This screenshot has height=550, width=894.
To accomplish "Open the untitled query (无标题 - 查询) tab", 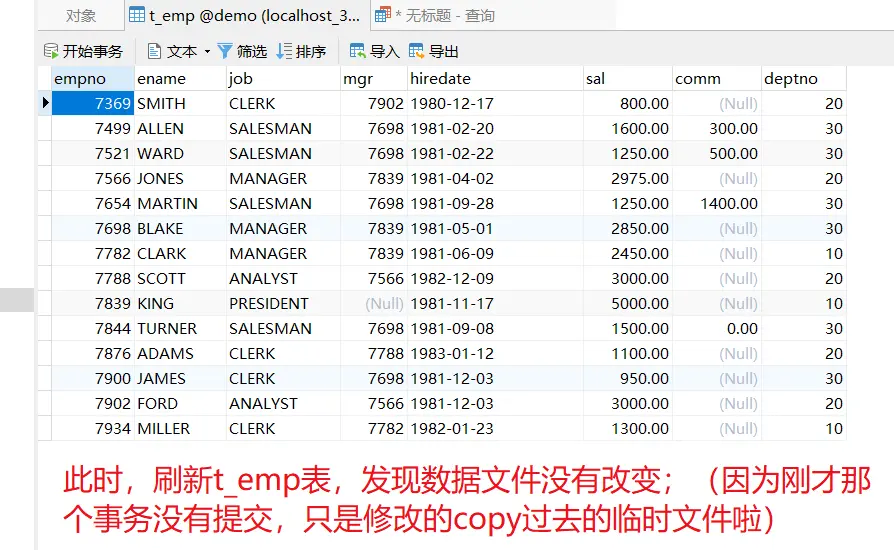I will tap(434, 15).
